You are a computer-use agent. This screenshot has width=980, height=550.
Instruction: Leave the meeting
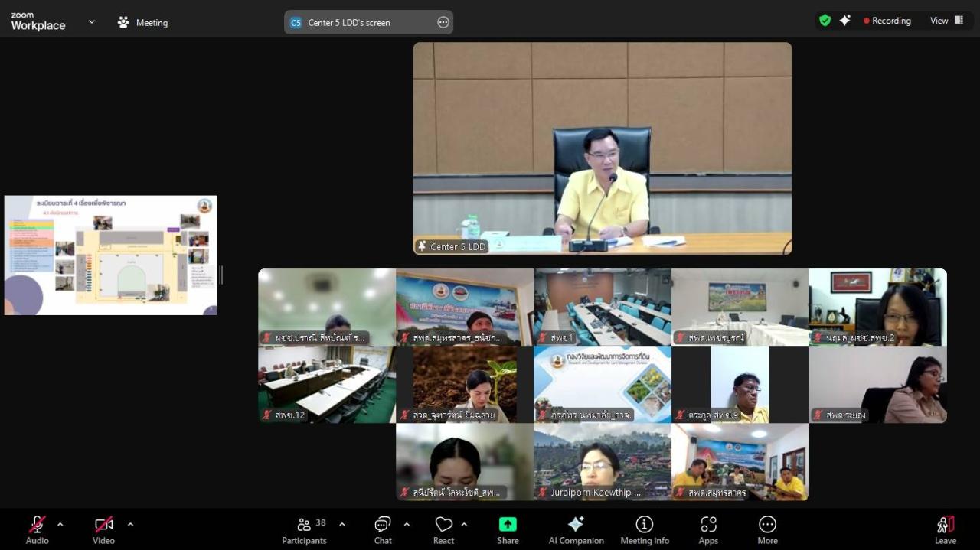click(946, 529)
